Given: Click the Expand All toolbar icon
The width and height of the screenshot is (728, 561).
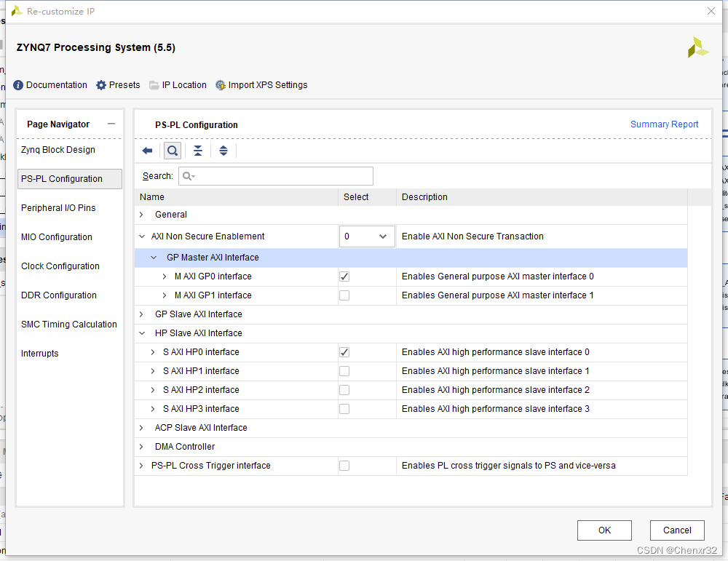Looking at the screenshot, I should click(x=223, y=151).
